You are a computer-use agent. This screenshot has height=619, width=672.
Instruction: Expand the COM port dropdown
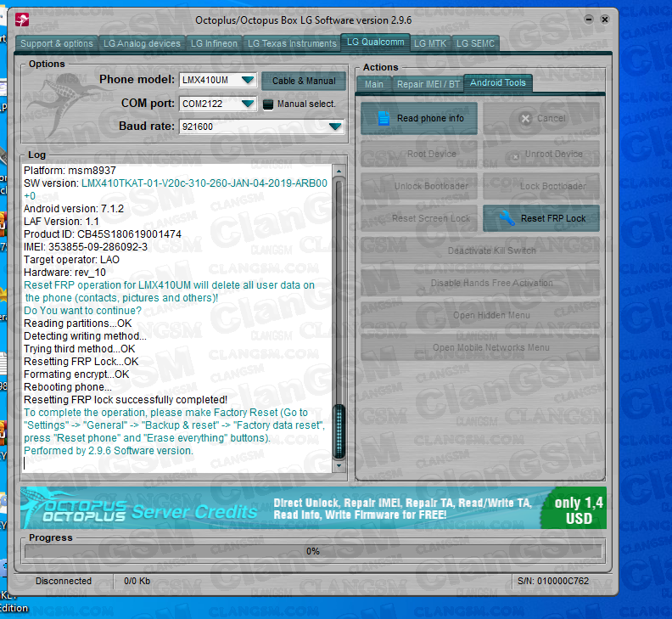pos(247,104)
